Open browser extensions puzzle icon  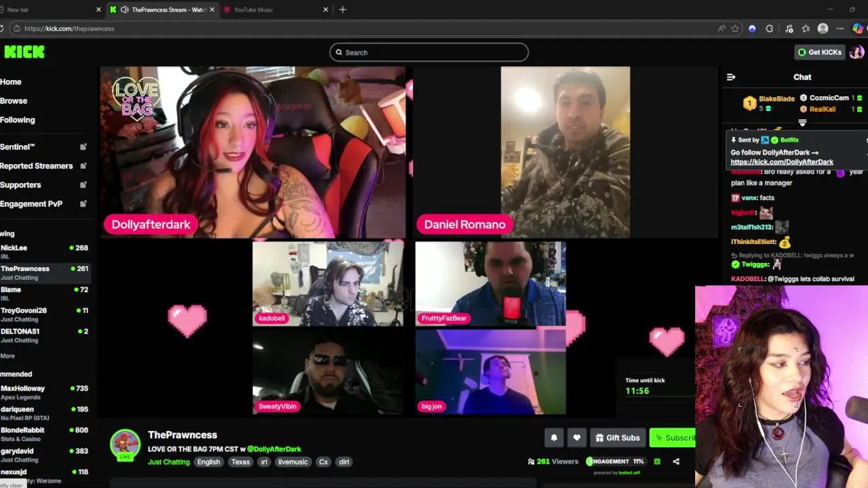(x=769, y=28)
